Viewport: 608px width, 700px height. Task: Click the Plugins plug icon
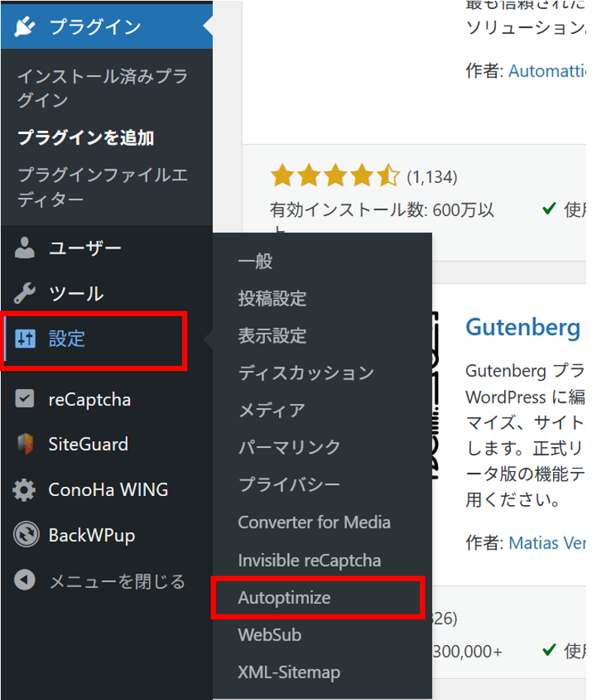pos(25,26)
